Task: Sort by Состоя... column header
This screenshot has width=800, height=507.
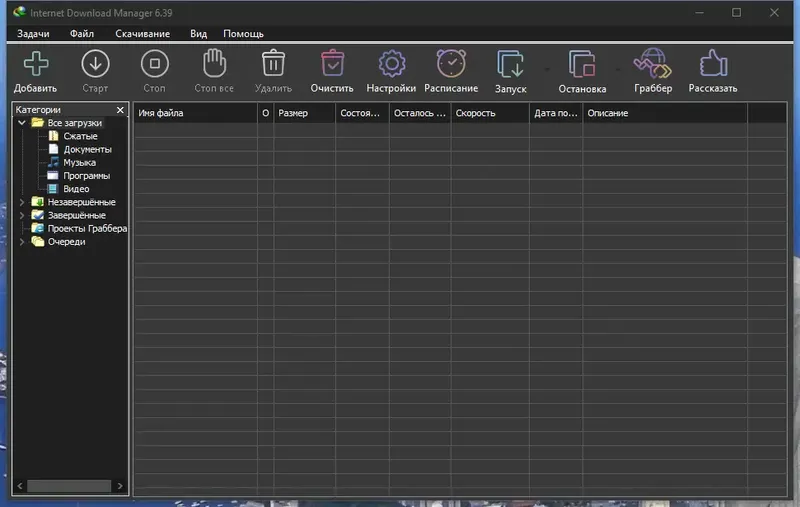Action: [x=362, y=113]
